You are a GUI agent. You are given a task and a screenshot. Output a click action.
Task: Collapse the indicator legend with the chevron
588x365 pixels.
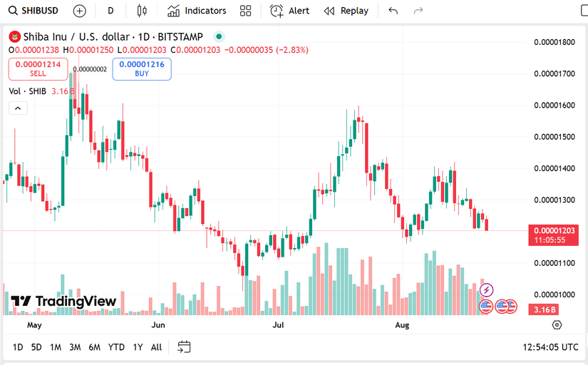(x=18, y=108)
